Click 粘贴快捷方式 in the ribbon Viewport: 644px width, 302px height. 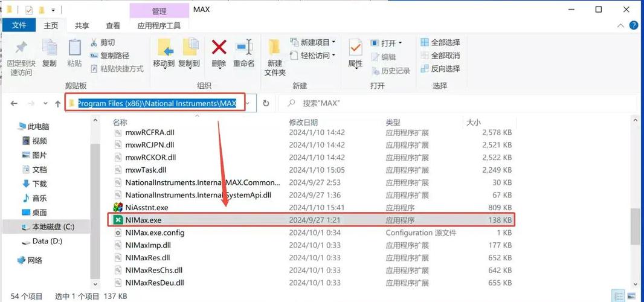pyautogui.click(x=117, y=69)
